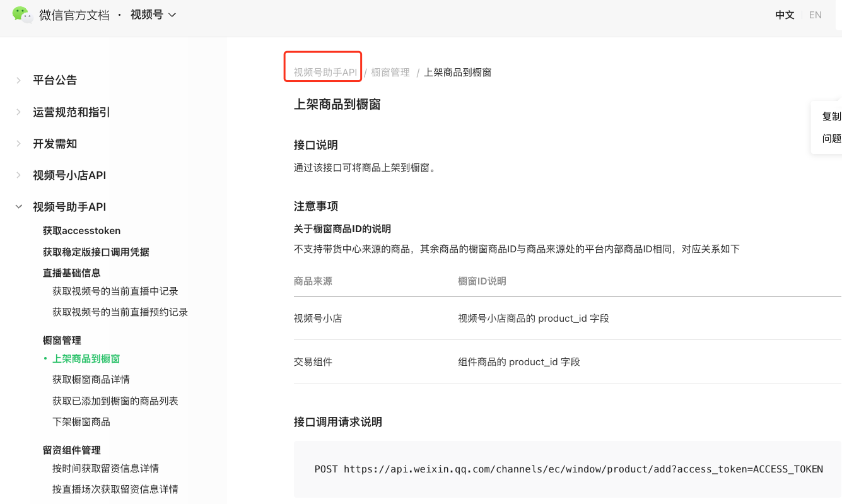Click 商品来源 table header

pyautogui.click(x=313, y=281)
